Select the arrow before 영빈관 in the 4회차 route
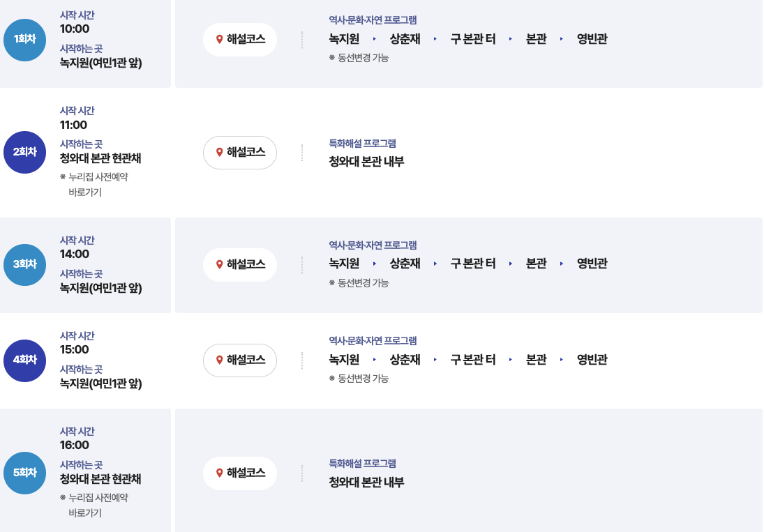 click(x=562, y=361)
